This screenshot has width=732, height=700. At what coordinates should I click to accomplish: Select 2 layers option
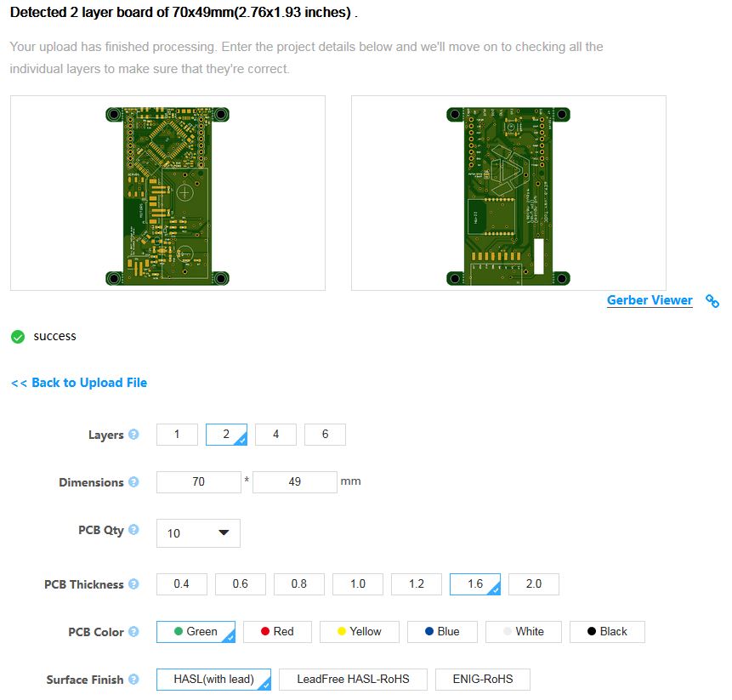pos(226,435)
